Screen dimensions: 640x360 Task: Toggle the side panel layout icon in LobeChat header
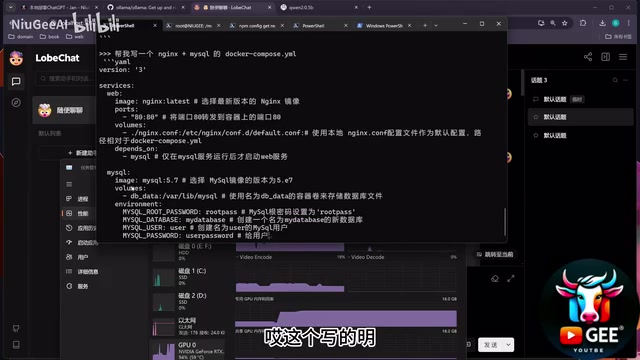click(x=605, y=57)
